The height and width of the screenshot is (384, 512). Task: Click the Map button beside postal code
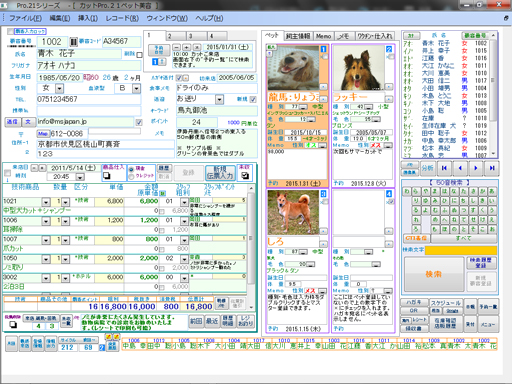pyautogui.click(x=43, y=134)
